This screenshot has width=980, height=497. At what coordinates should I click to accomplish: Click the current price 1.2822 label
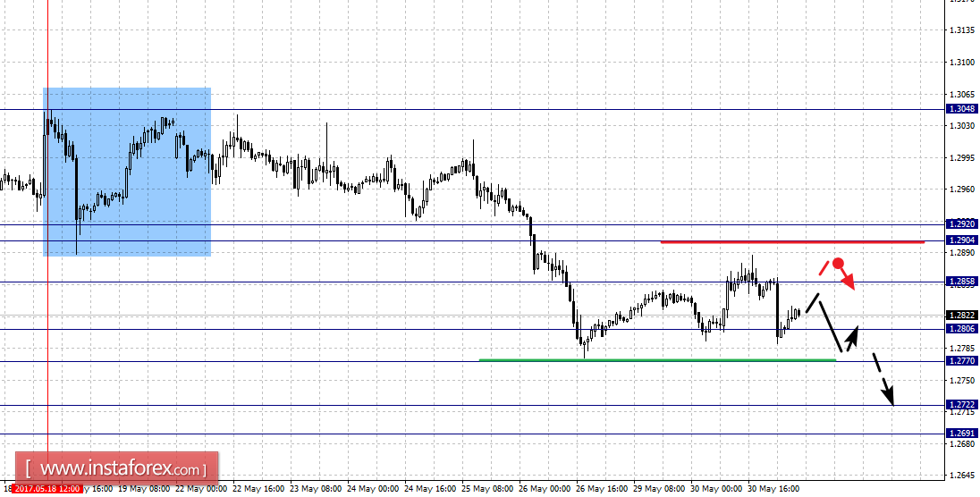point(962,315)
